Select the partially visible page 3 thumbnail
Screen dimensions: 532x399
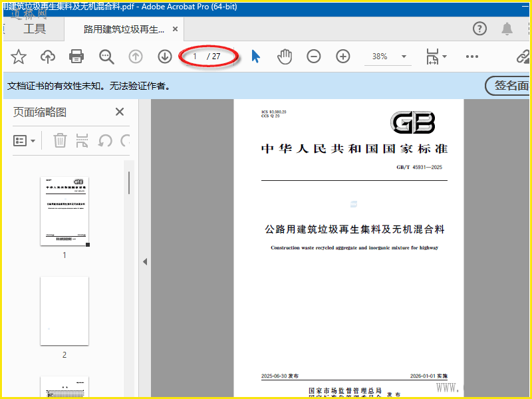65,386
